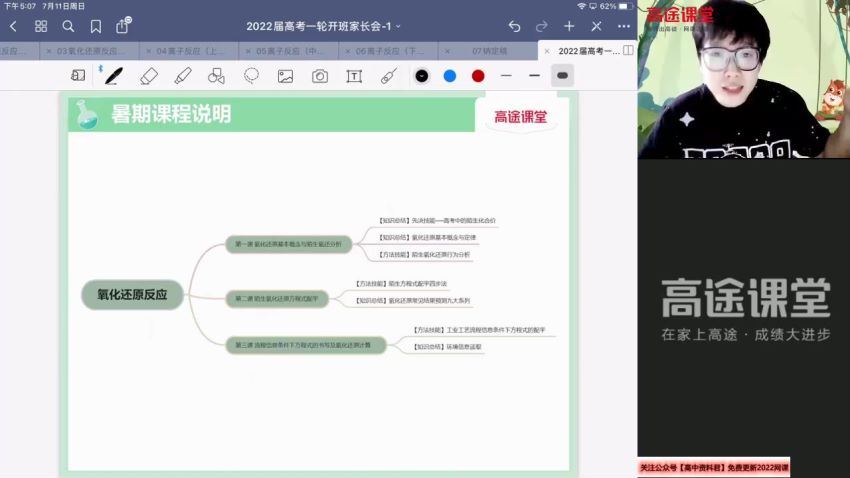
Task: Switch to the 06离子反应(下 tab
Action: pyautogui.click(x=390, y=51)
